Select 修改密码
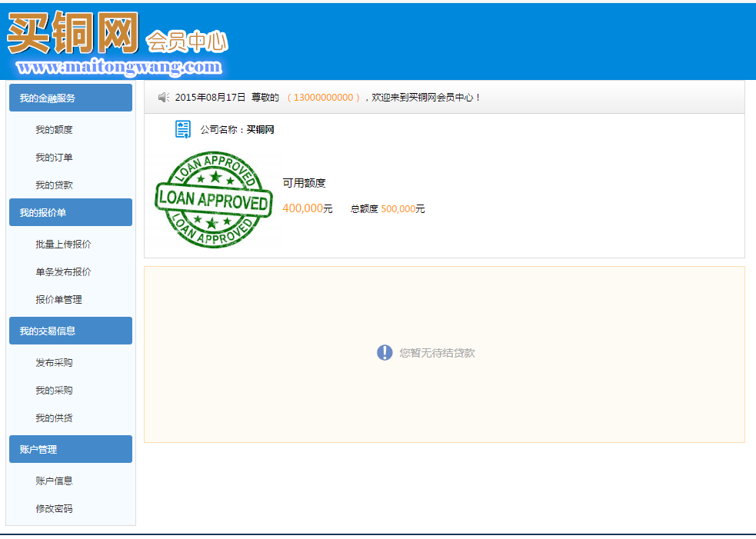 click(54, 508)
